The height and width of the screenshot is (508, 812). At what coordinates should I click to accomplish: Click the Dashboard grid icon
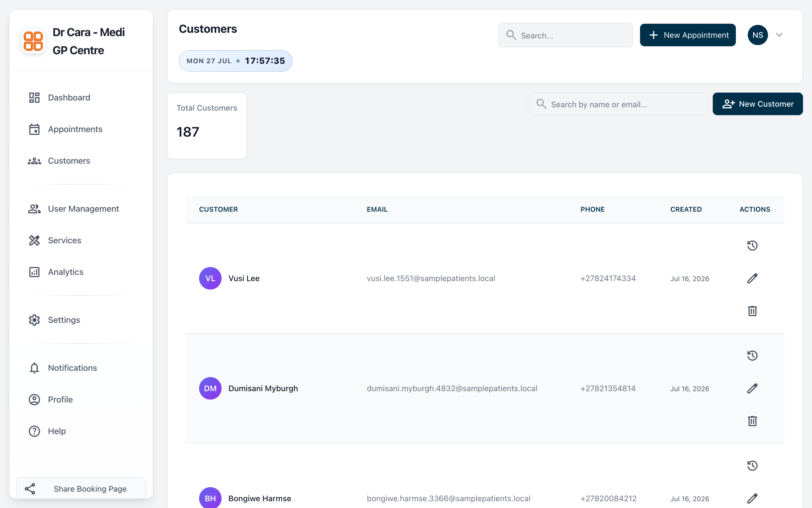coord(34,97)
